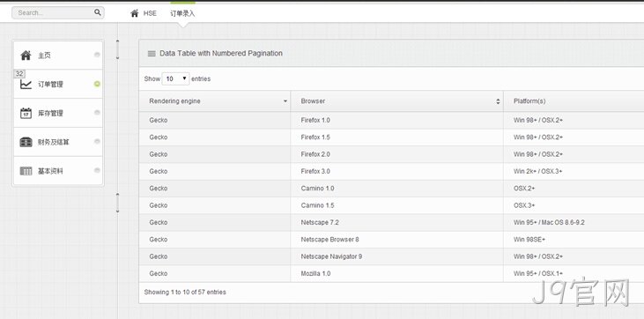Click the 主页 house icon
644x319 pixels.
pos(26,56)
